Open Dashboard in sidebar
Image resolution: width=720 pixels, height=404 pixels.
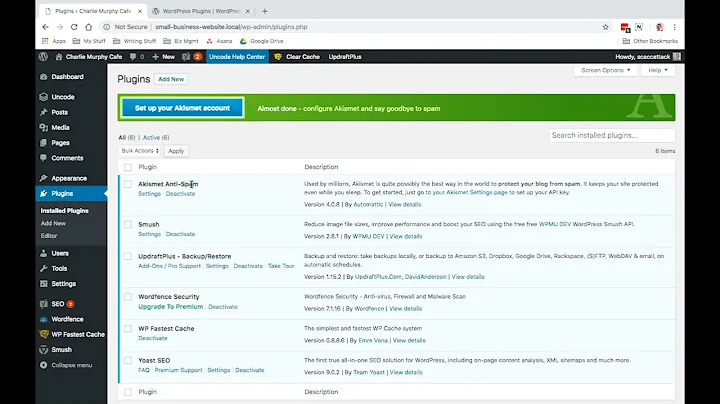68,77
